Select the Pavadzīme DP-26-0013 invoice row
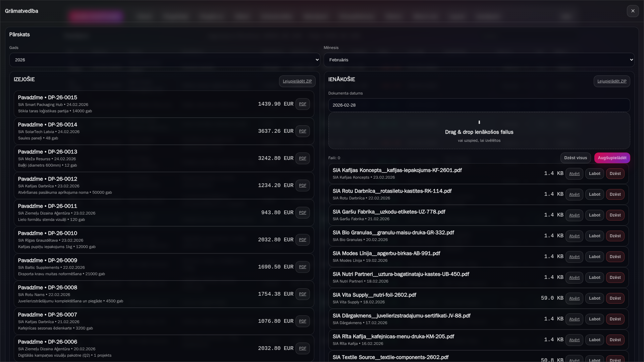 pos(134,159)
